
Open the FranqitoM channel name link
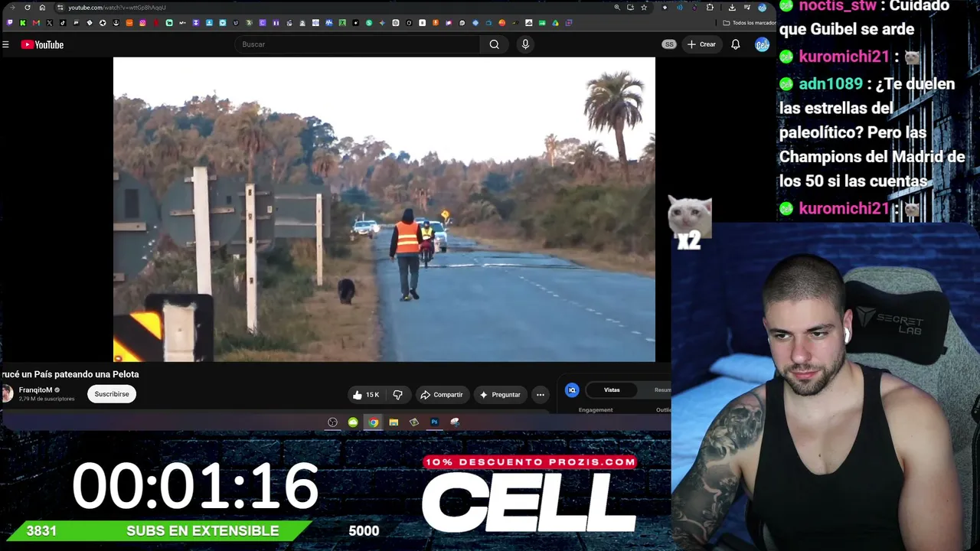(36, 390)
